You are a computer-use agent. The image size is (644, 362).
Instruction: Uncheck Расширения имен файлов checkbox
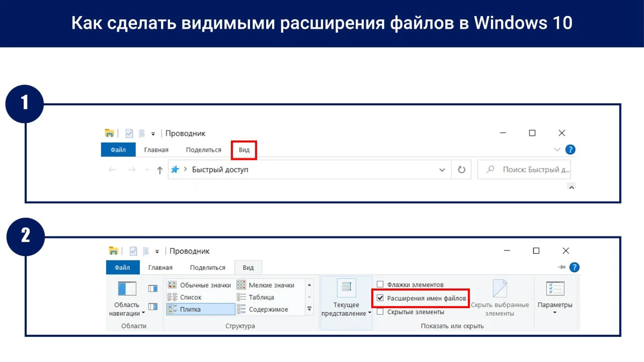[x=380, y=298]
